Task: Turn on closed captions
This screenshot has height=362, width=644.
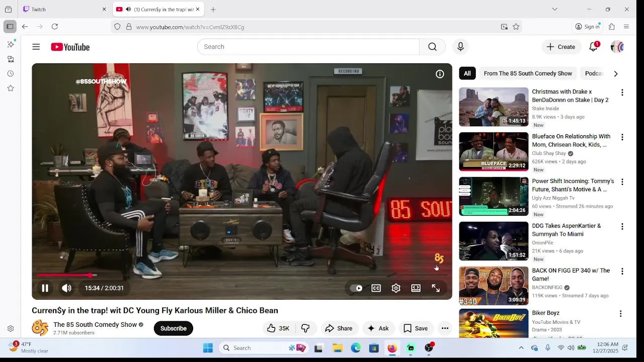Action: (x=376, y=288)
